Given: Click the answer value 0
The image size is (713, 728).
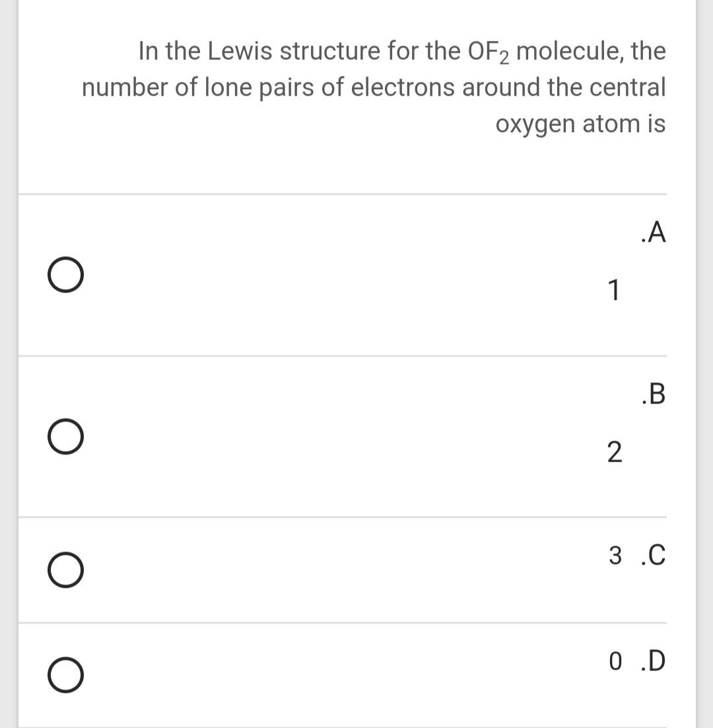Looking at the screenshot, I should tap(615, 660).
